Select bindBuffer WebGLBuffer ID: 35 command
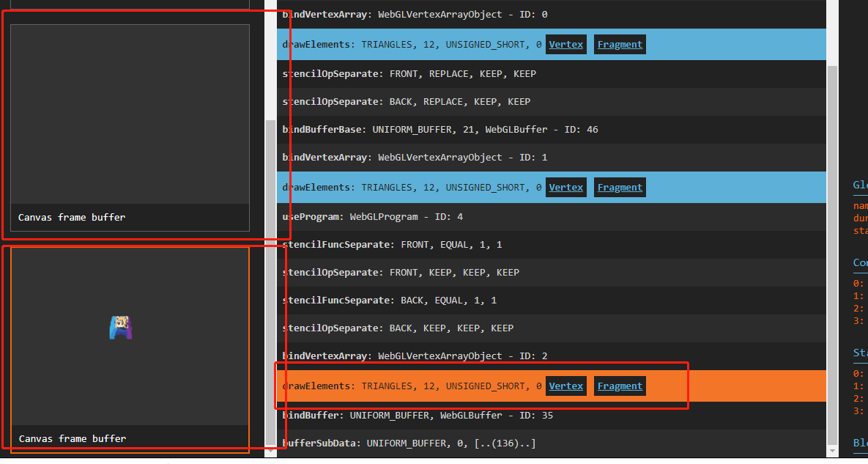Screen dimensions: 868x464 pos(552,416)
